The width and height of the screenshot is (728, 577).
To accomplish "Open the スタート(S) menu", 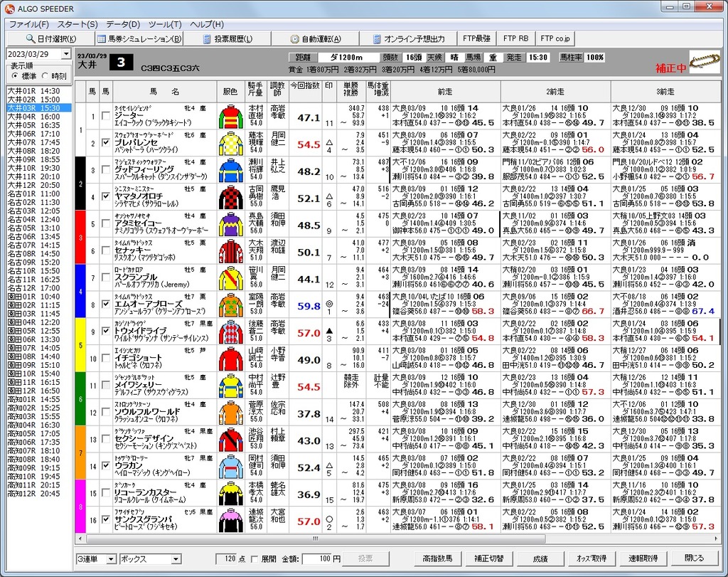I will 77,24.
